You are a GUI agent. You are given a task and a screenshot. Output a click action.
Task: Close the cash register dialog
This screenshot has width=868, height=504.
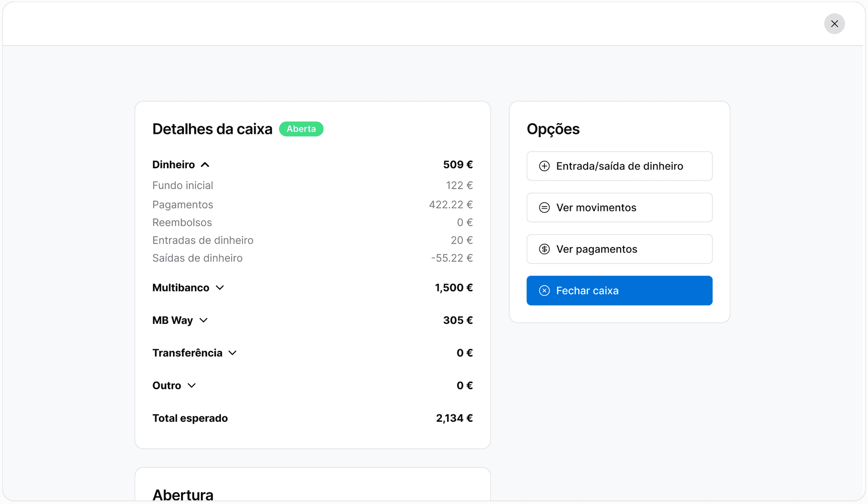pyautogui.click(x=834, y=24)
